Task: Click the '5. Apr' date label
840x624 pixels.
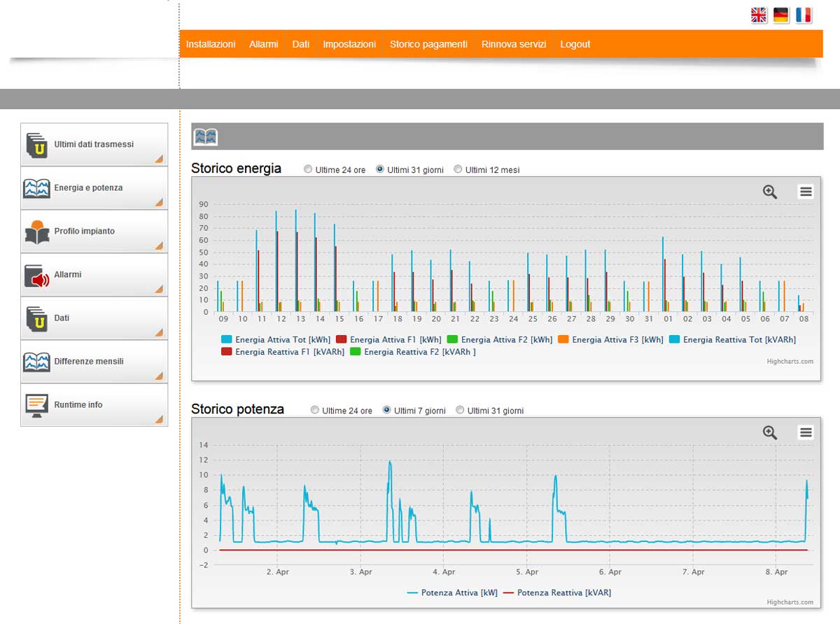Action: coord(527,572)
